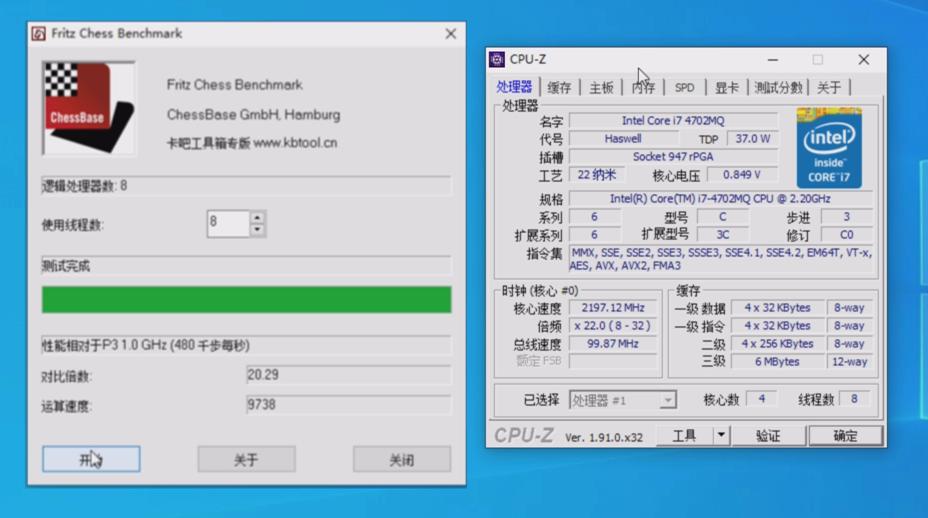
Task: Minimize the CPU-Z window
Action: [x=773, y=60]
